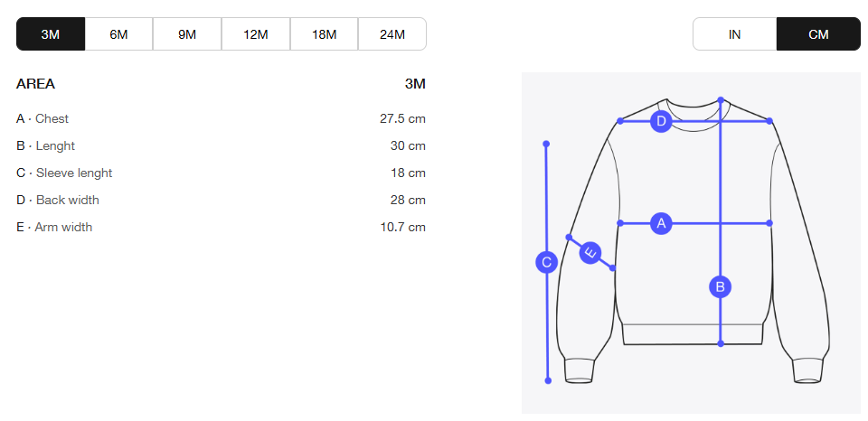Select the 3M size tab

tap(51, 34)
